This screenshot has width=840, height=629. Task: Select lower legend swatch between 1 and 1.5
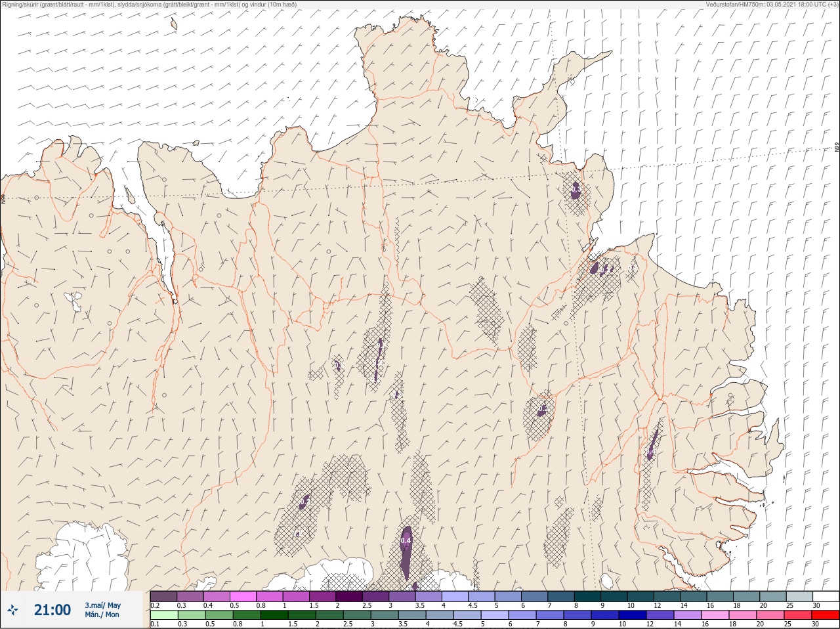[x=275, y=615]
